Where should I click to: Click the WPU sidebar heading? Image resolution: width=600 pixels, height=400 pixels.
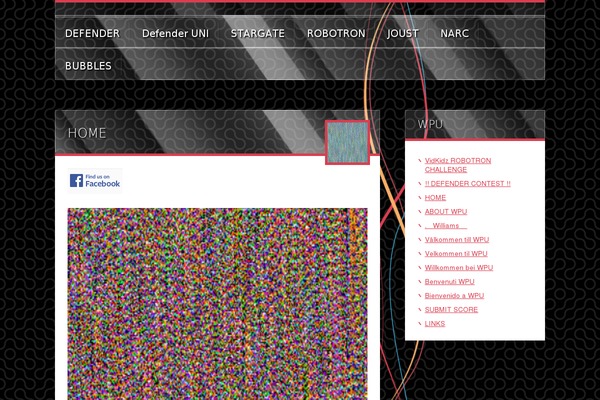click(430, 124)
